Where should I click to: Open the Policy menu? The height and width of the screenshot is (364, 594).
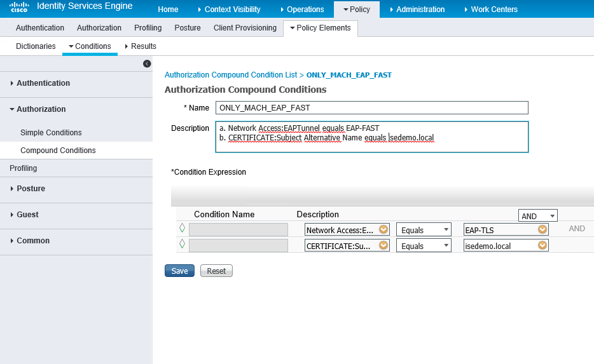[x=357, y=10]
